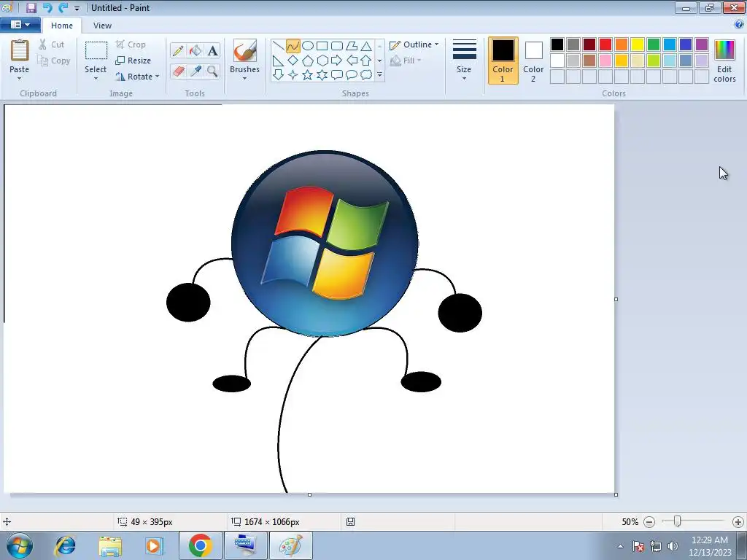This screenshot has width=747, height=560.
Task: Open the Paint file menu button
Action: pos(20,25)
